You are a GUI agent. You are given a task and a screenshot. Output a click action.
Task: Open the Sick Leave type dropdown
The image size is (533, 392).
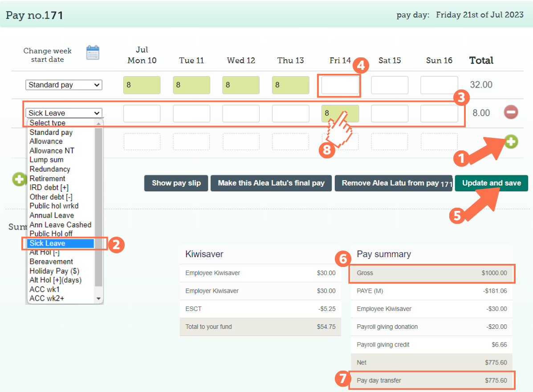coord(64,113)
